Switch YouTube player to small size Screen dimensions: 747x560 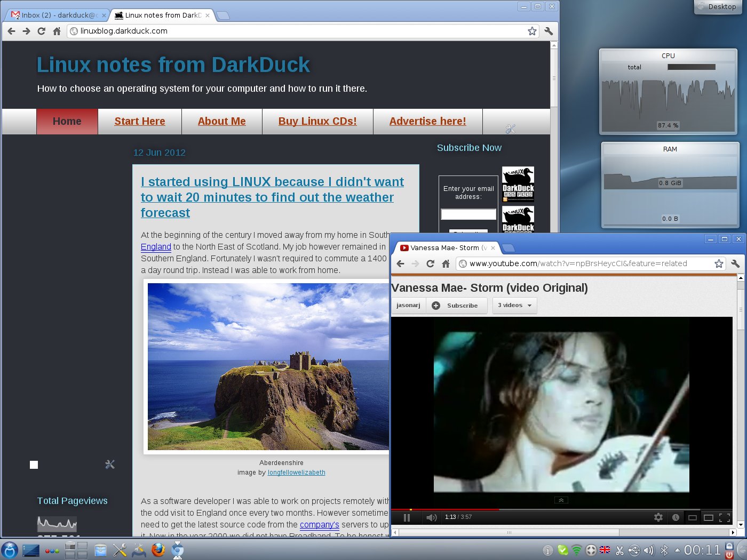click(x=692, y=517)
